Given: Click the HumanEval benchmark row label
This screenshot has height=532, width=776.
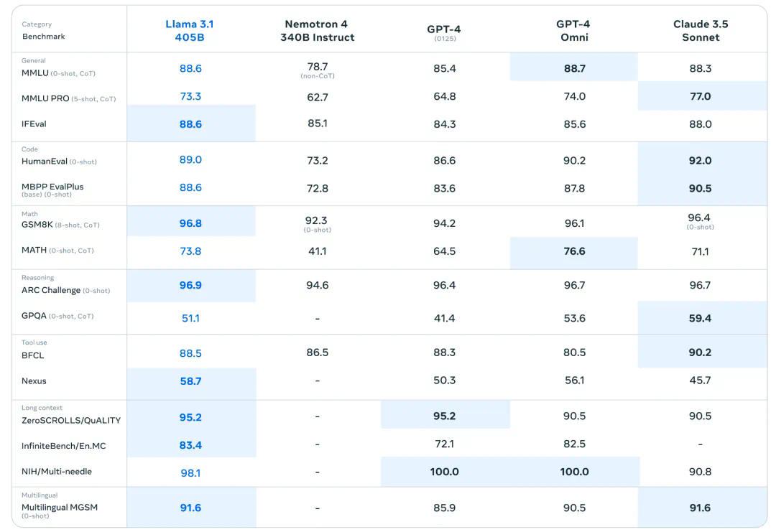Looking at the screenshot, I should [45, 162].
